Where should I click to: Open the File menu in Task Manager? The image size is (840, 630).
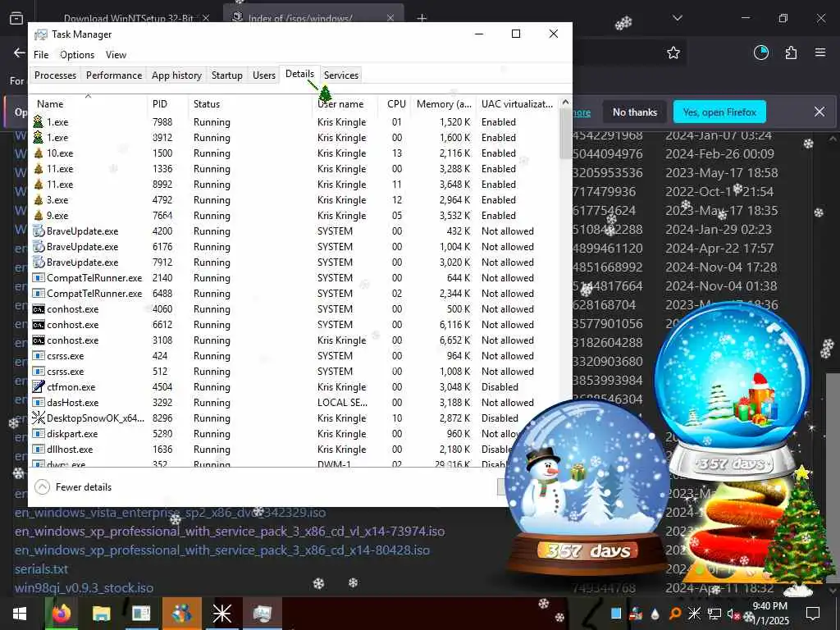click(41, 55)
